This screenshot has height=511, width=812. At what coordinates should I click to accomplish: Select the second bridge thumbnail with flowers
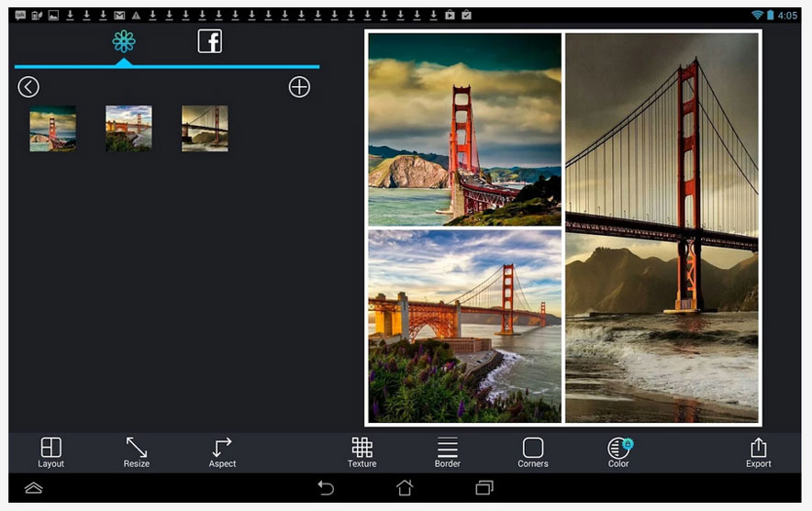(129, 128)
